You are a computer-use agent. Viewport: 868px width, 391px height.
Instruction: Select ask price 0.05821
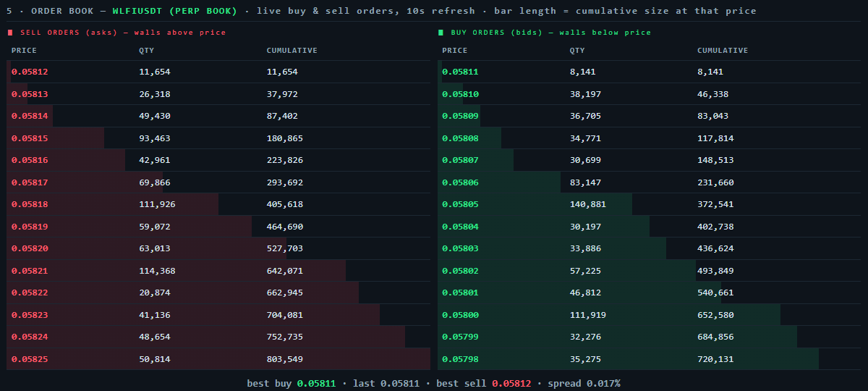[x=30, y=271]
